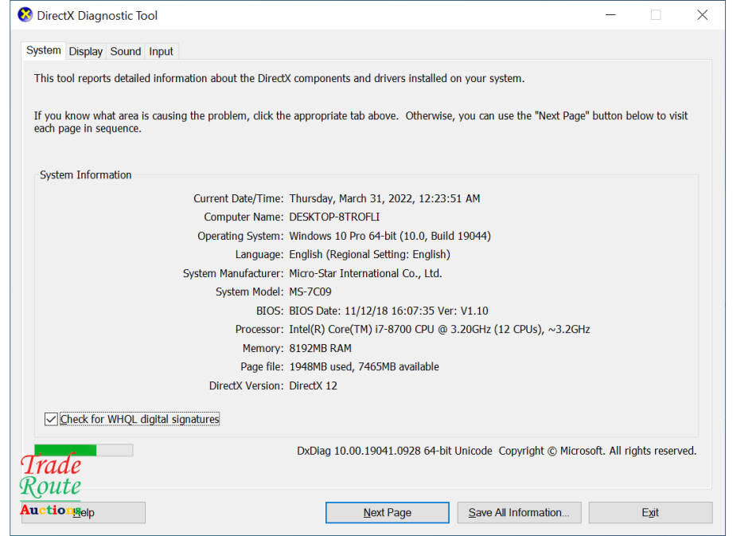
Task: Go to the Input tab
Action: coord(161,52)
